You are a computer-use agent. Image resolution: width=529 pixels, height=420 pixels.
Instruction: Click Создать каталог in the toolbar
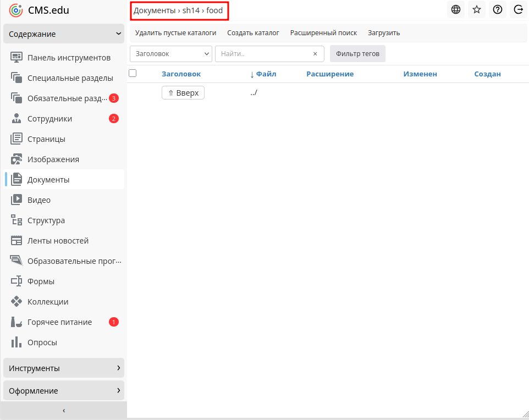point(253,33)
